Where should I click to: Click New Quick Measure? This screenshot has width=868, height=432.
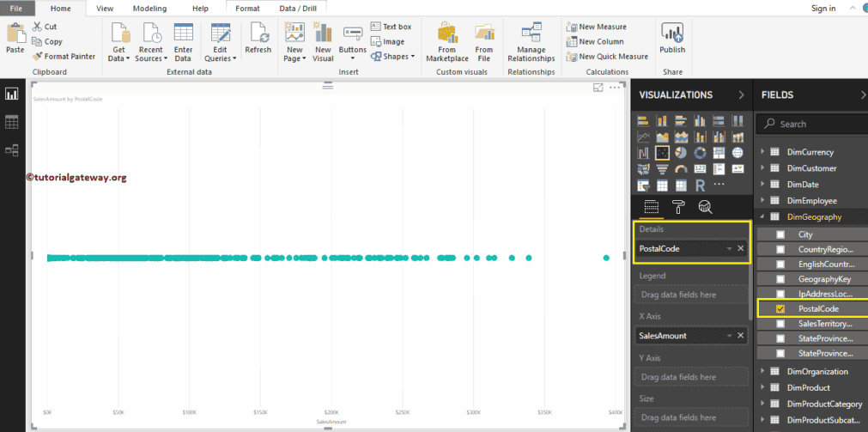[x=607, y=57]
